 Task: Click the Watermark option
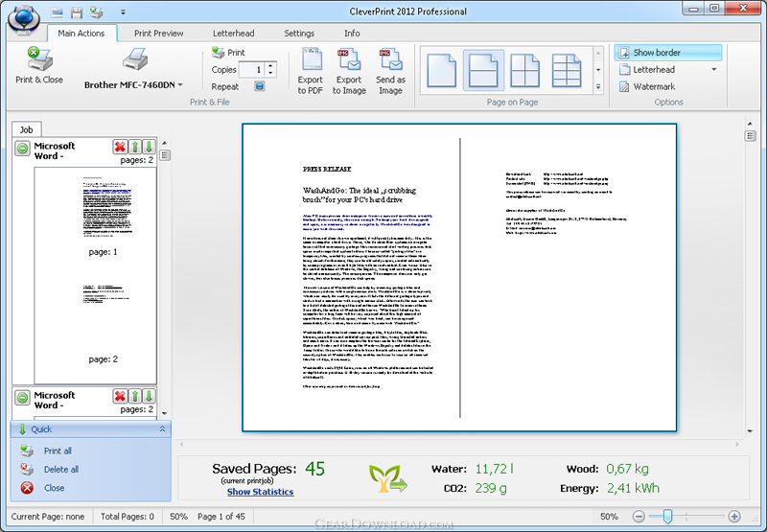648,86
